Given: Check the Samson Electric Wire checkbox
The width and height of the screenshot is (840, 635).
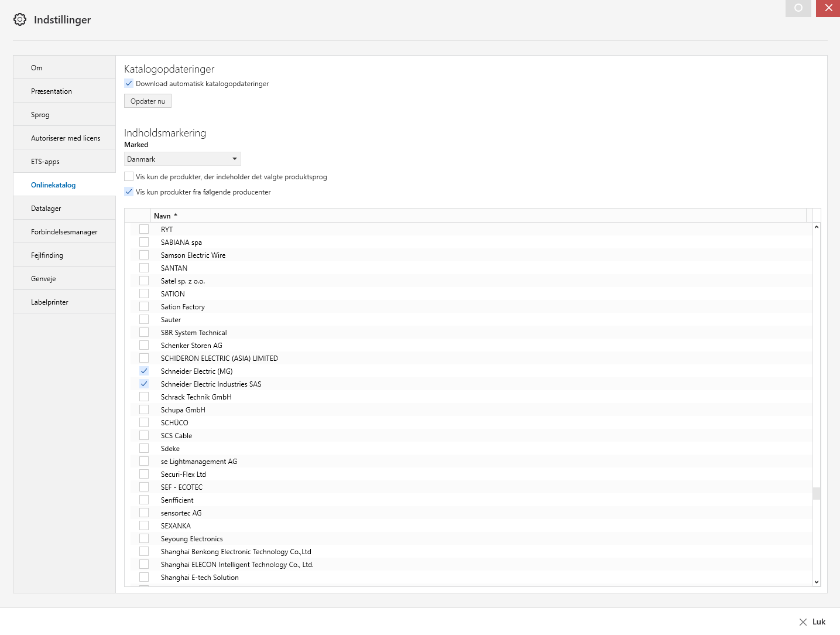Looking at the screenshot, I should tap(144, 255).
